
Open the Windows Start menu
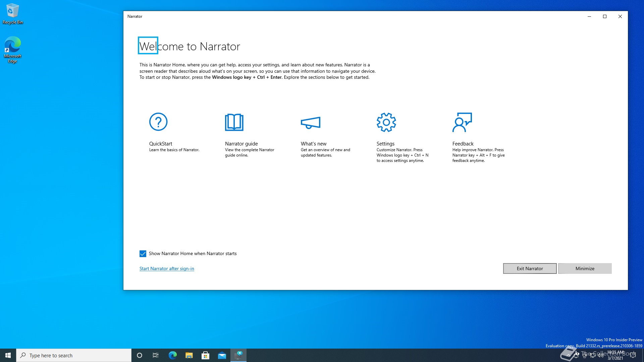tap(8, 355)
